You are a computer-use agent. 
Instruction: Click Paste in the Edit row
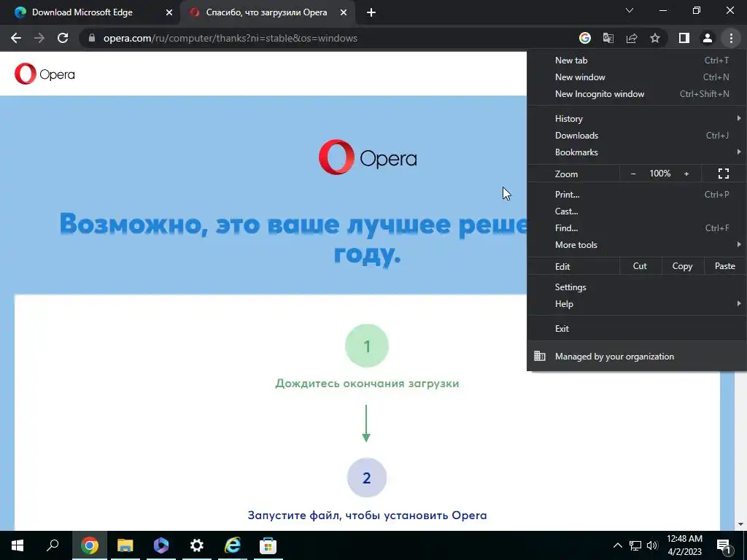click(724, 266)
